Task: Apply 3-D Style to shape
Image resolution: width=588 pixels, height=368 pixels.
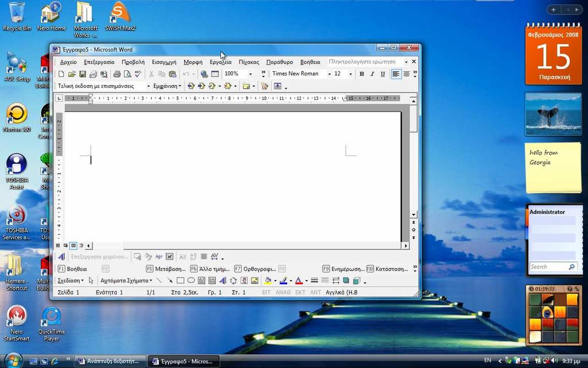Action: (x=357, y=281)
